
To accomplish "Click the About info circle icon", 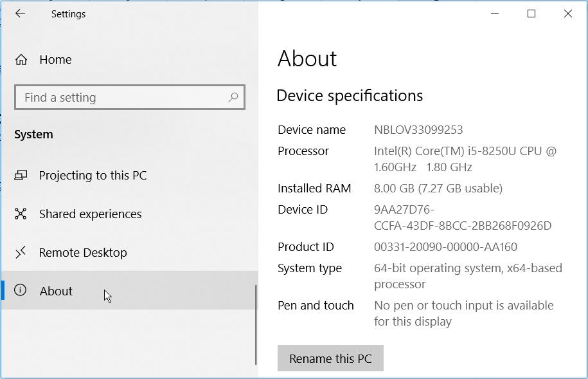I will point(21,291).
